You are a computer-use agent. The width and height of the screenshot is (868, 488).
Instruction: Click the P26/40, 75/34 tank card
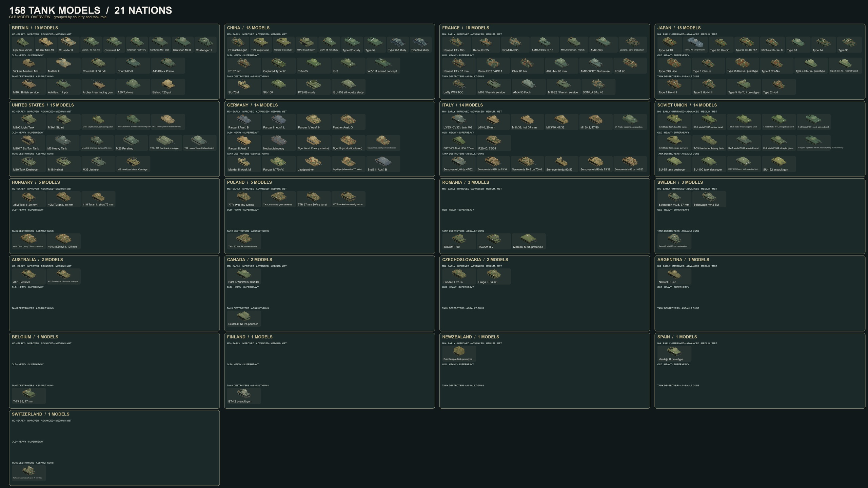494,143
